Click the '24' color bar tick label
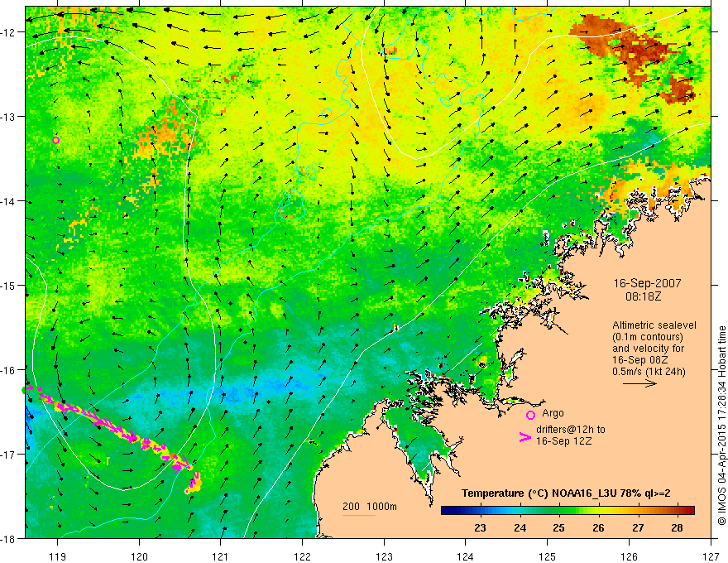 (x=520, y=527)
